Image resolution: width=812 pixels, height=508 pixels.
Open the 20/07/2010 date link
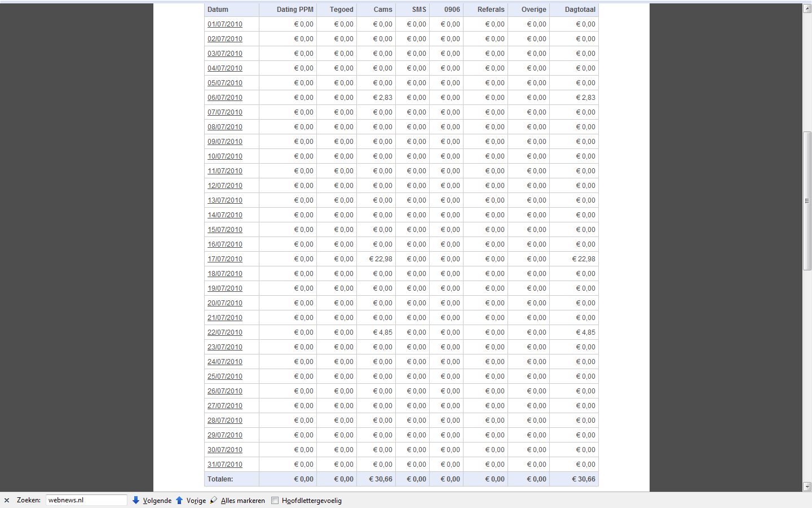point(225,303)
